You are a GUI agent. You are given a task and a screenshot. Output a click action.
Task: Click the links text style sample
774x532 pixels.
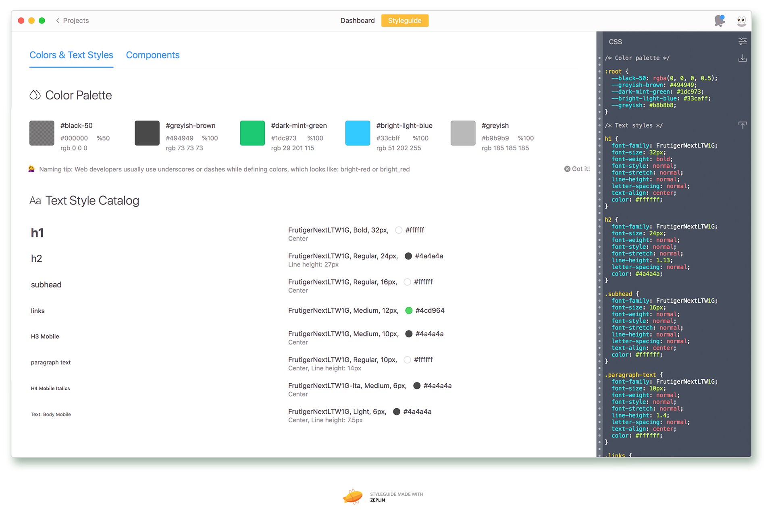click(x=38, y=311)
